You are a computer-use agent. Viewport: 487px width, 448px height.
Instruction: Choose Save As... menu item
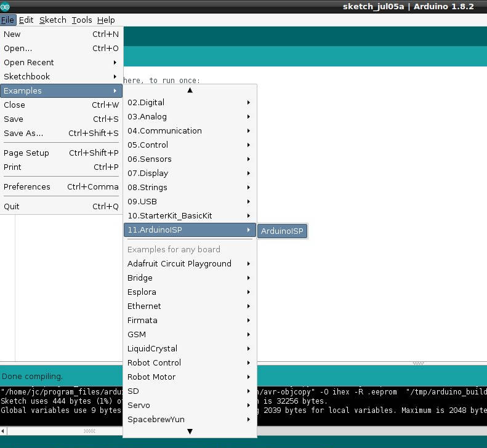coord(61,133)
